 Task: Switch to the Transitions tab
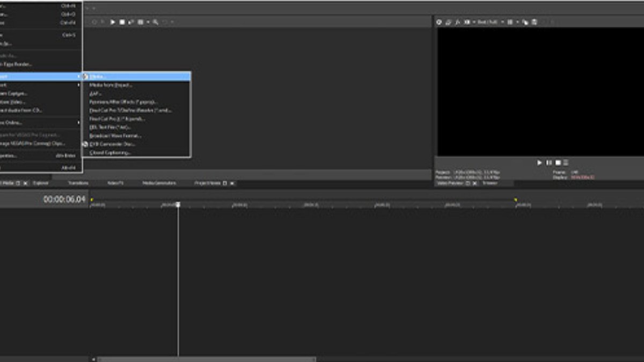[x=78, y=183]
